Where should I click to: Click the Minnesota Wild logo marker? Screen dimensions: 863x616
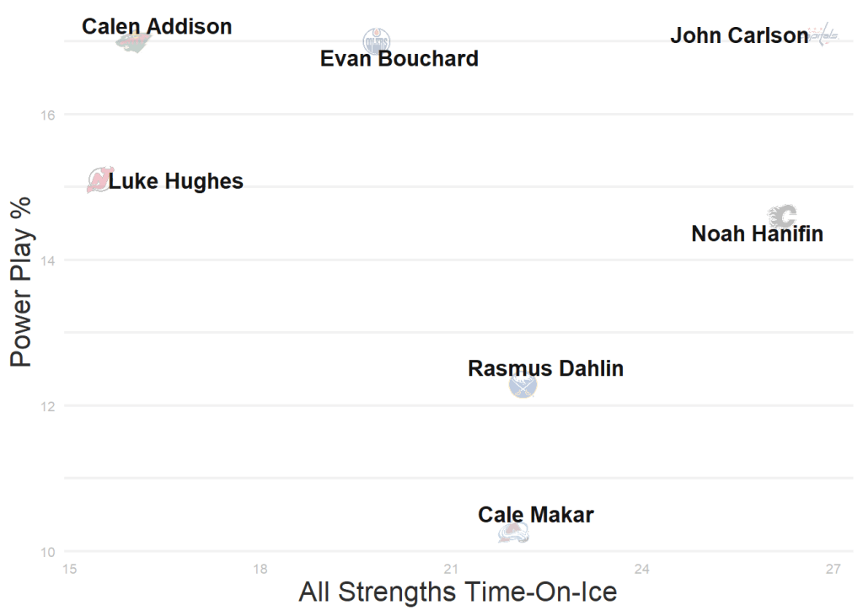tap(134, 42)
